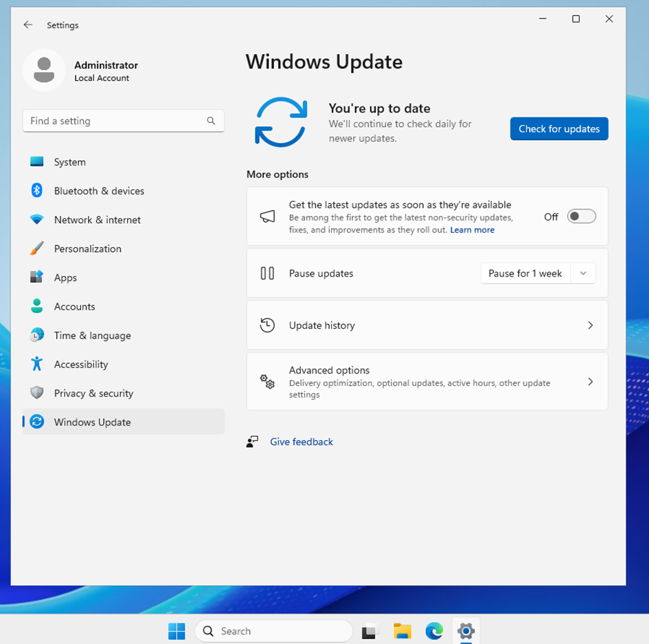Click 'You're up to date' status text
The image size is (649, 644).
point(380,108)
